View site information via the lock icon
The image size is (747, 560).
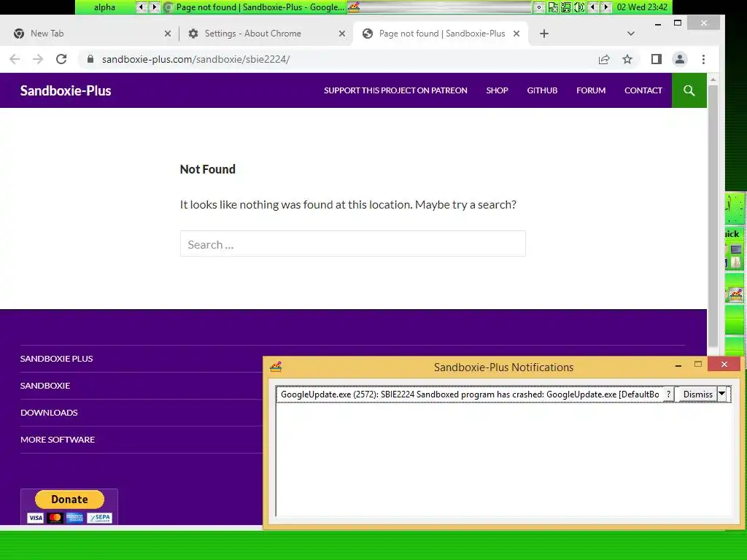90,59
